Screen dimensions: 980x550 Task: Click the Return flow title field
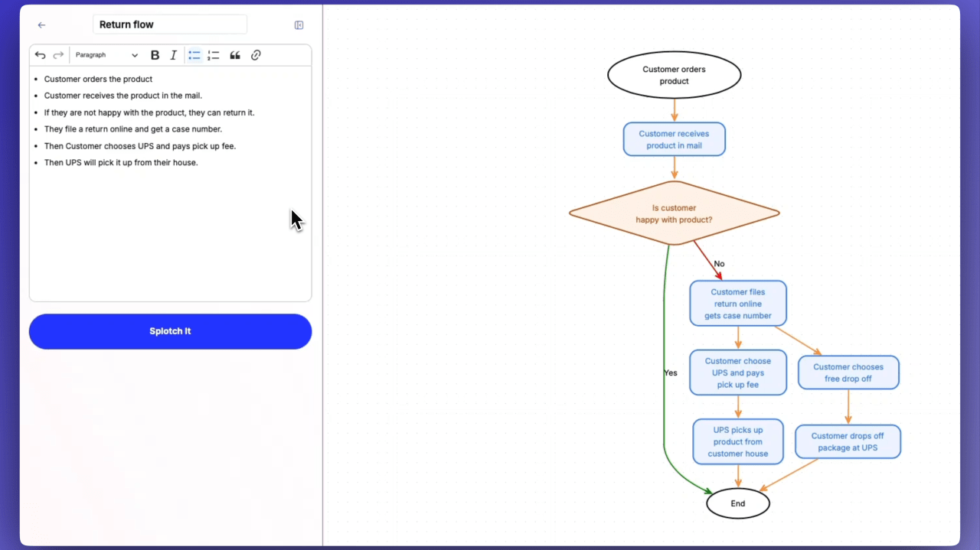tap(170, 24)
